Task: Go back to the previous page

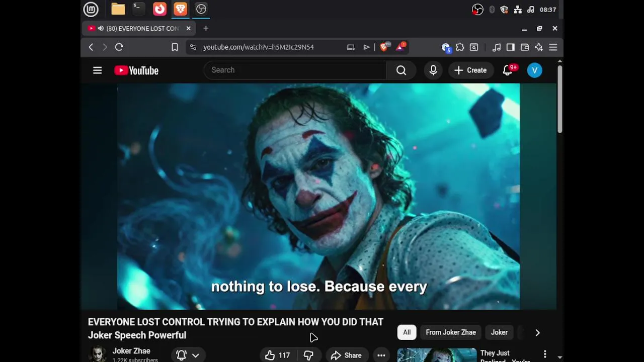Action: (x=91, y=47)
